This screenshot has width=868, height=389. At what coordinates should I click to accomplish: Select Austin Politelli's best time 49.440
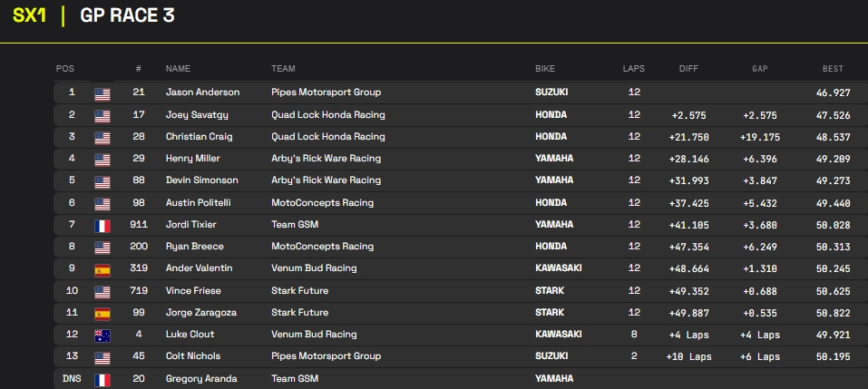pos(832,203)
